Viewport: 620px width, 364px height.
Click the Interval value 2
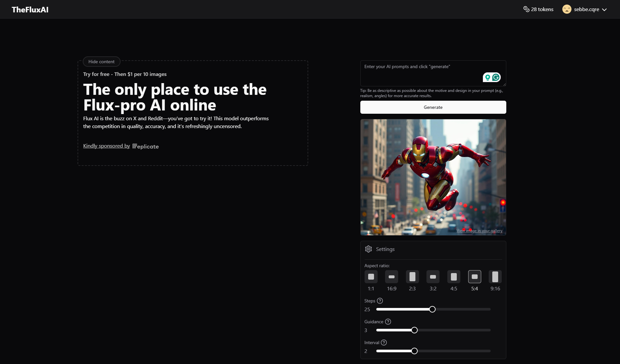(366, 351)
